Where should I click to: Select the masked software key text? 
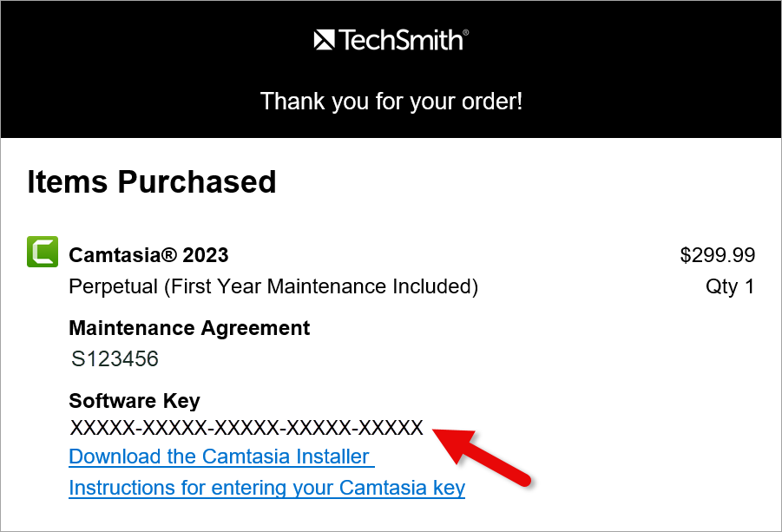click(246, 427)
